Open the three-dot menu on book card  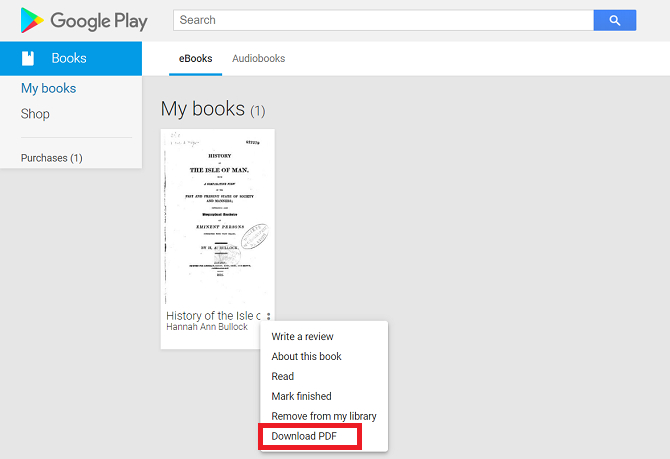(x=268, y=317)
